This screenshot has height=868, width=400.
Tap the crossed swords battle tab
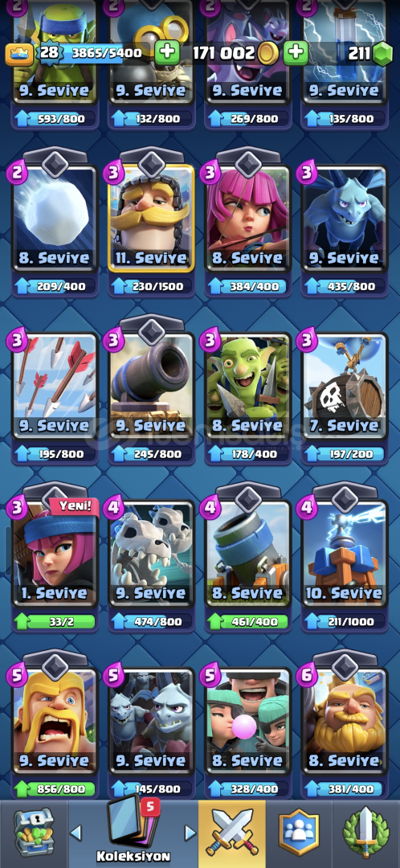pyautogui.click(x=232, y=833)
